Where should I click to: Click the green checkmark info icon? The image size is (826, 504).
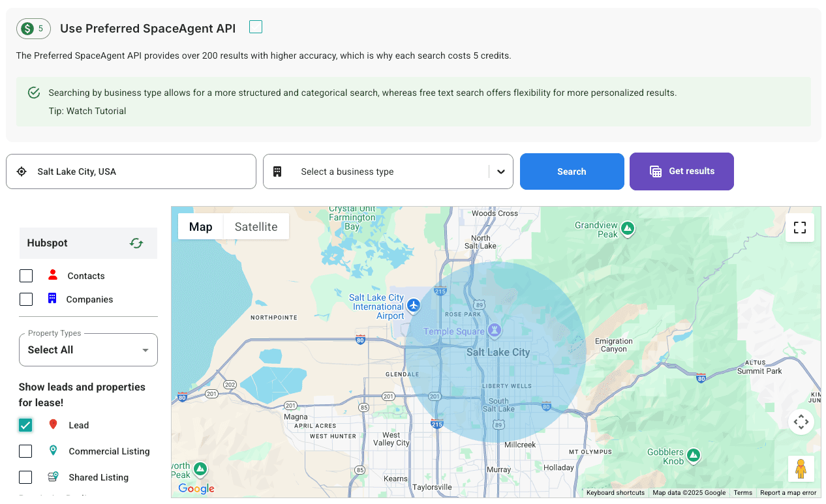[34, 93]
